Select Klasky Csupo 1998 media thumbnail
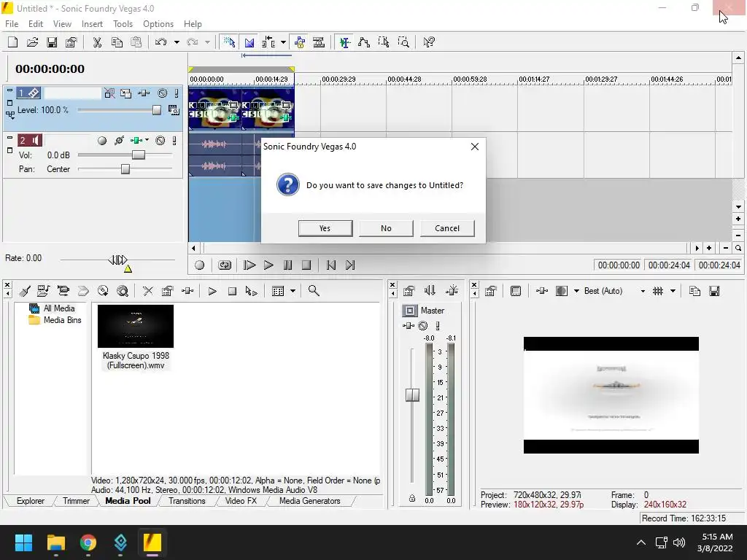Image resolution: width=747 pixels, height=560 pixels. point(136,327)
